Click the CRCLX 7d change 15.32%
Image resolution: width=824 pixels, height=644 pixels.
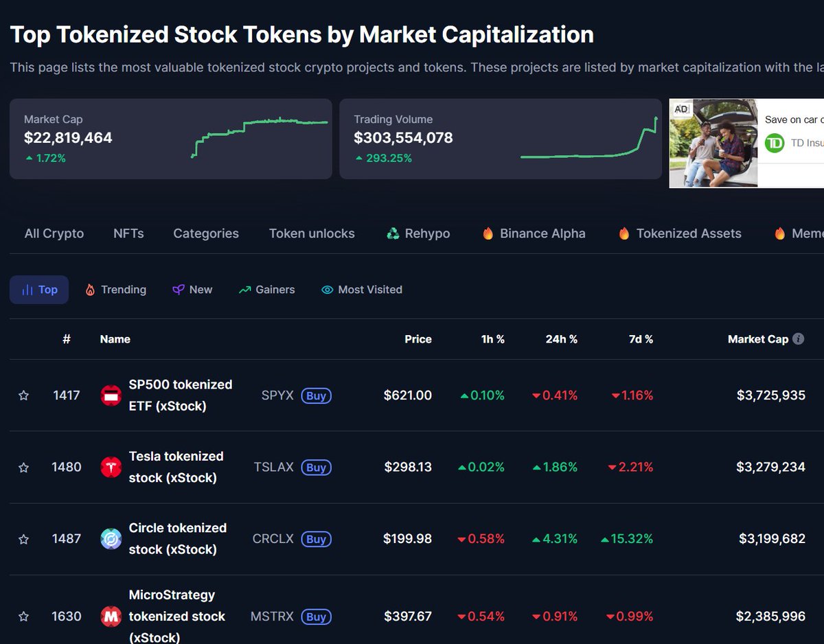click(x=627, y=539)
